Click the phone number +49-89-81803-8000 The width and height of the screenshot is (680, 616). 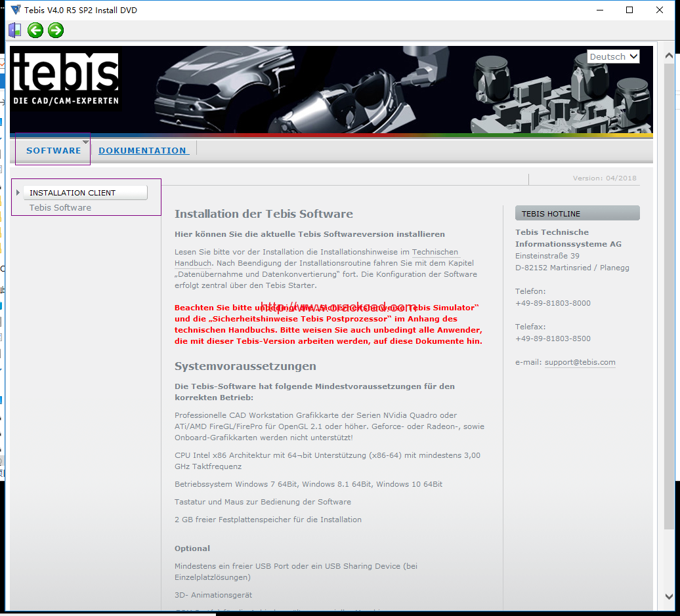pos(553,303)
